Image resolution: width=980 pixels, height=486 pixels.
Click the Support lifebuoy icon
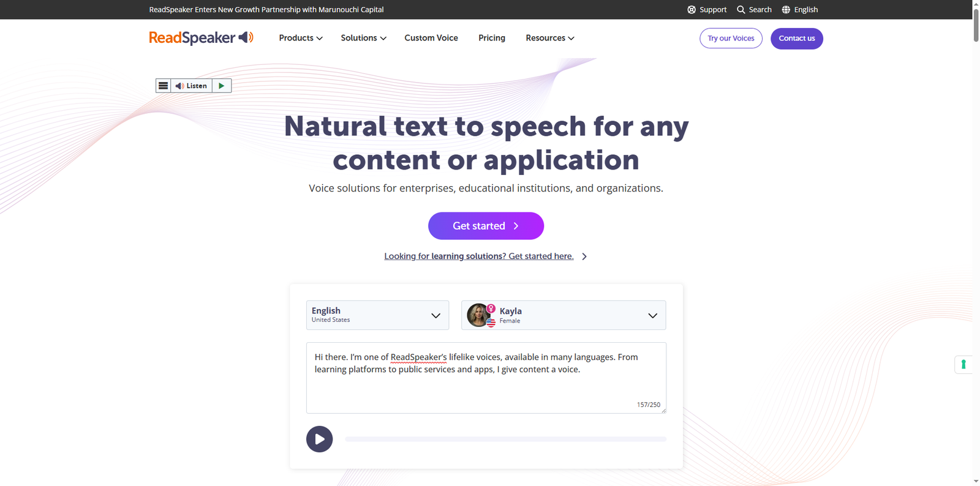tap(692, 10)
